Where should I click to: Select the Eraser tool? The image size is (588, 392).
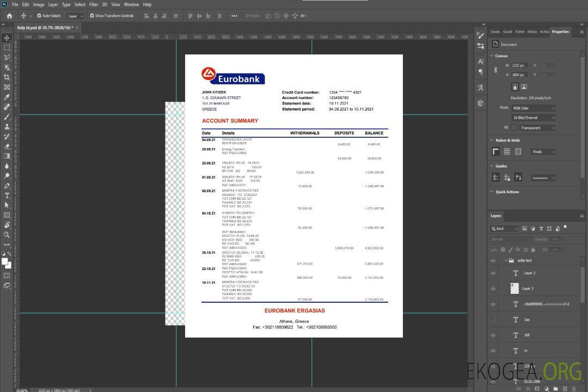[7, 146]
